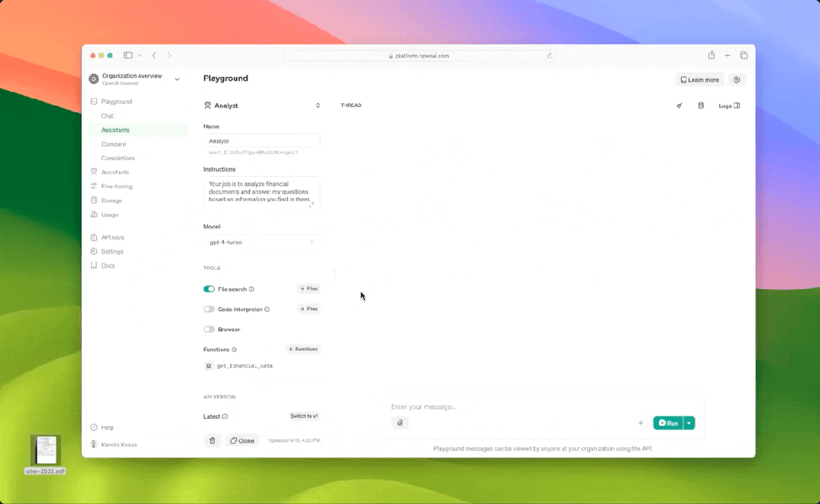The height and width of the screenshot is (504, 820).
Task: Enable the Browser tool toggle
Action: pyautogui.click(x=210, y=329)
